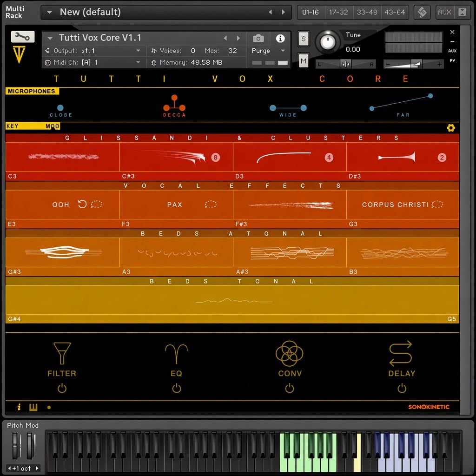Adjust the instrument volume slider
Viewport: 476px width, 476px height.
click(x=413, y=64)
